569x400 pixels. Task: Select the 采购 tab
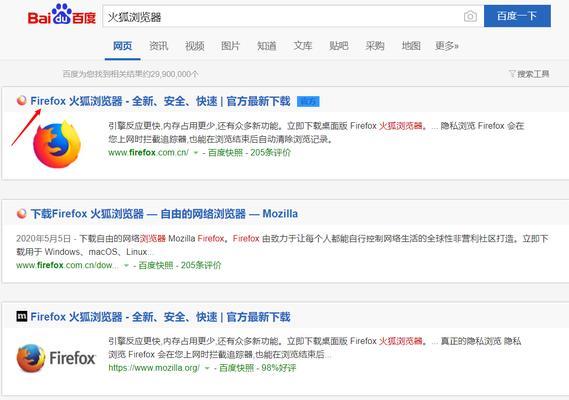(x=375, y=46)
